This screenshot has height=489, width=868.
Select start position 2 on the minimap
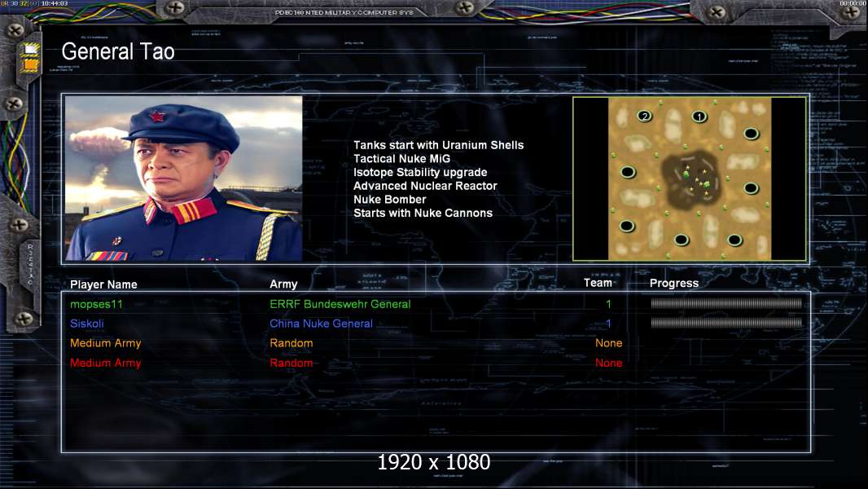pos(644,116)
